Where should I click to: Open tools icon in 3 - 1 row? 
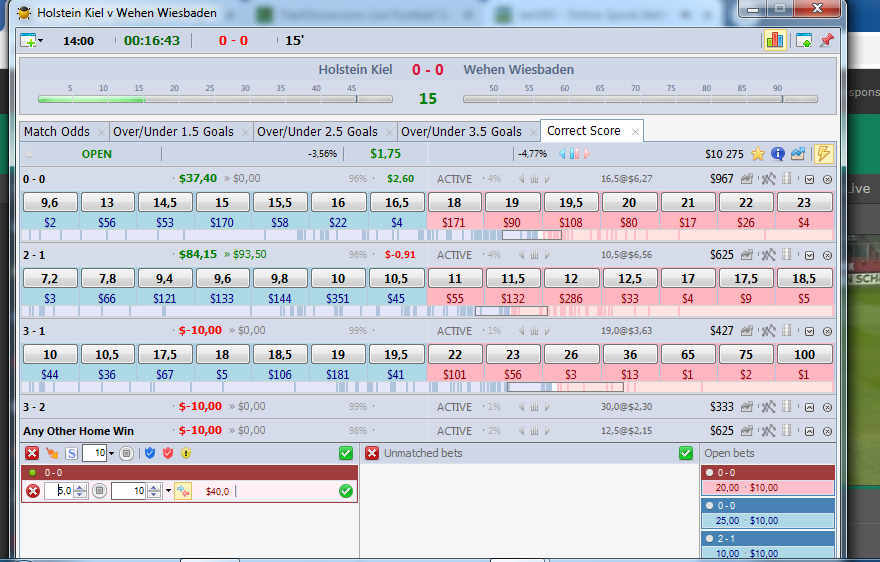pyautogui.click(x=768, y=331)
